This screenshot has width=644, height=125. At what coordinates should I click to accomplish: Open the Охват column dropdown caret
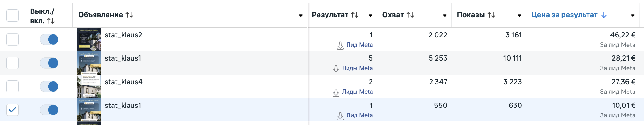click(445, 15)
